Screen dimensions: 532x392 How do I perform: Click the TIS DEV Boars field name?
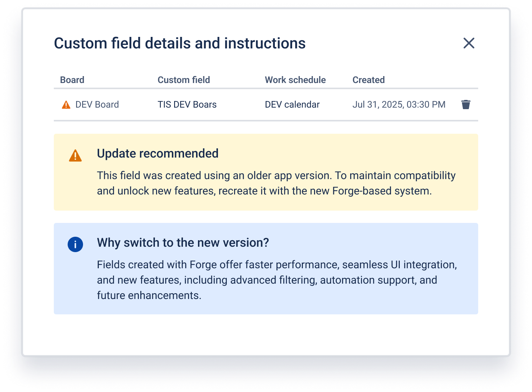point(187,105)
